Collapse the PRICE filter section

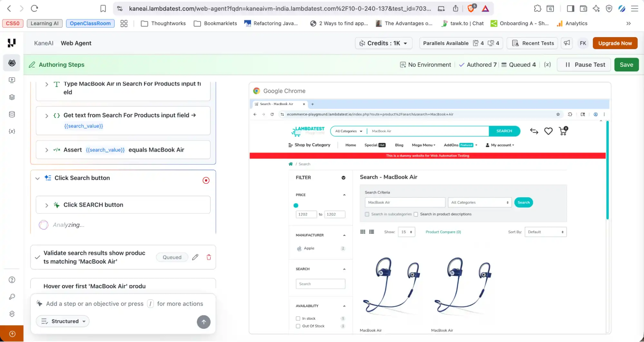point(344,195)
